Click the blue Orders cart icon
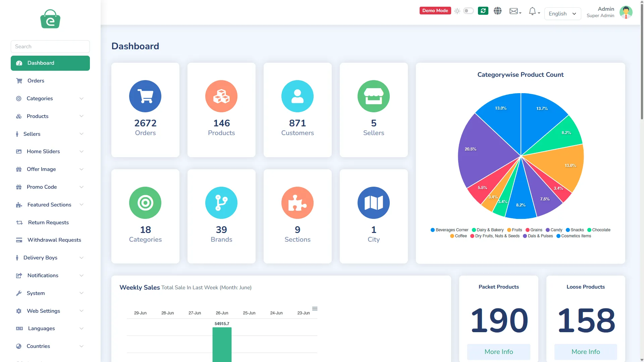644x362 pixels. pyautogui.click(x=145, y=96)
